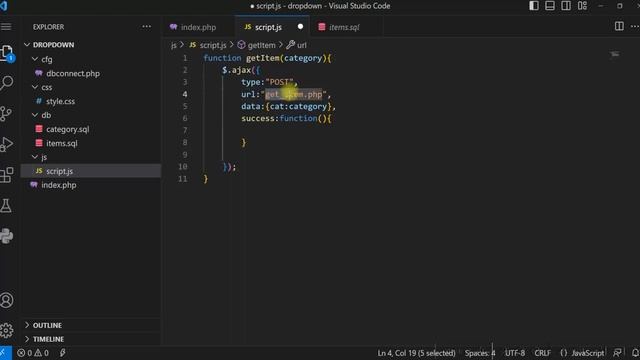
Task: Toggle the secondary side bar
Action: (566, 6)
